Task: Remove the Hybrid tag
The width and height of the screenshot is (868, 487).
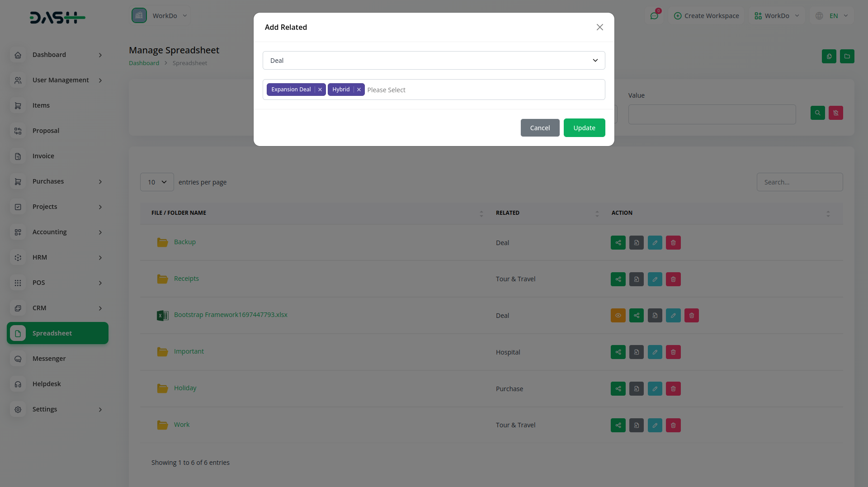Action: [x=359, y=90]
